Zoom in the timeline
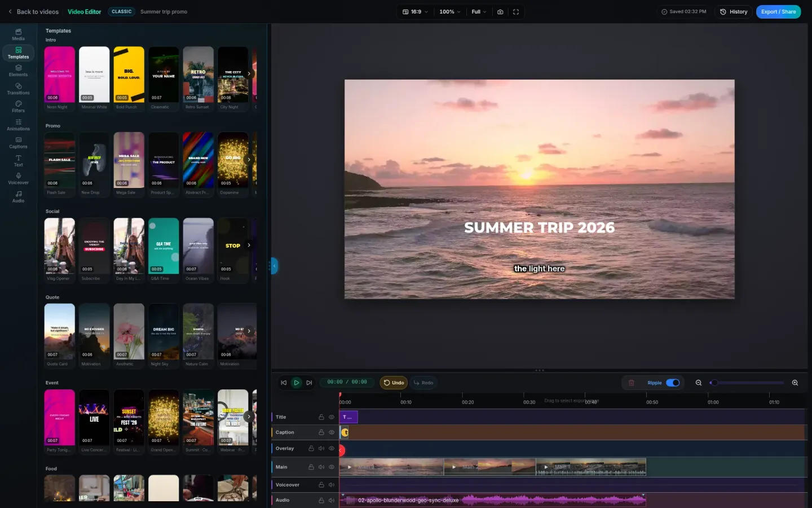The image size is (812, 508). click(795, 383)
